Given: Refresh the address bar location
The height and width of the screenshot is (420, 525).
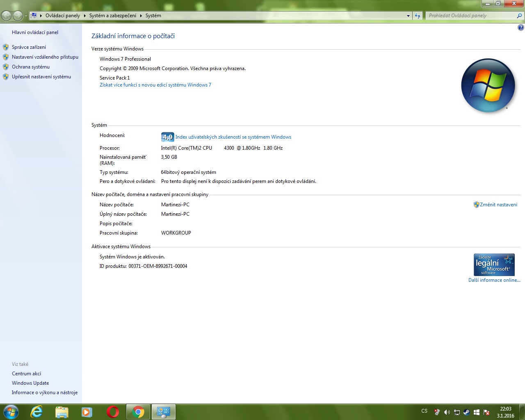Looking at the screenshot, I should [x=418, y=16].
